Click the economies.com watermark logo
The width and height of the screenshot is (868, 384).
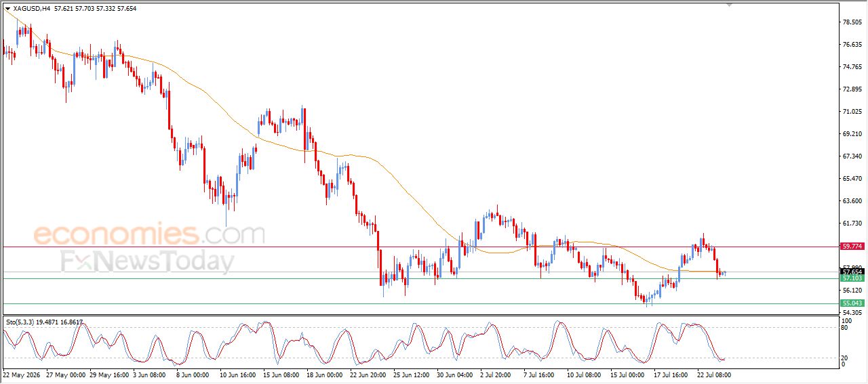(149, 234)
